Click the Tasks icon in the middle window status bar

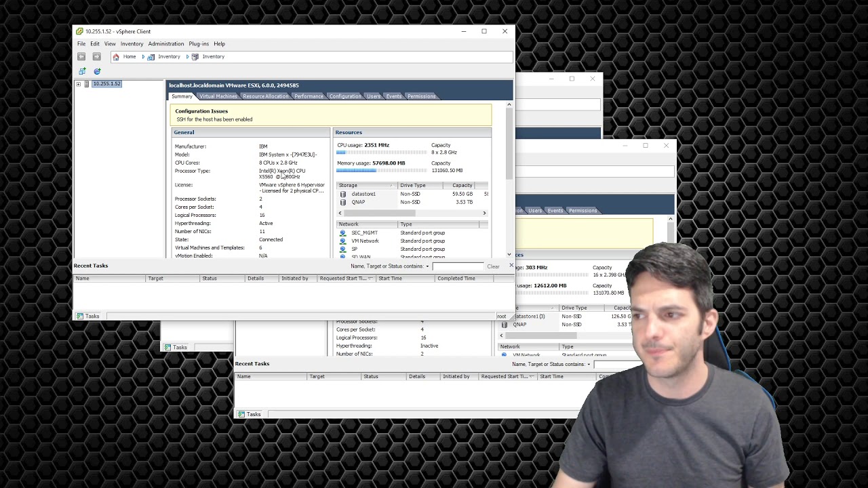pos(241,414)
